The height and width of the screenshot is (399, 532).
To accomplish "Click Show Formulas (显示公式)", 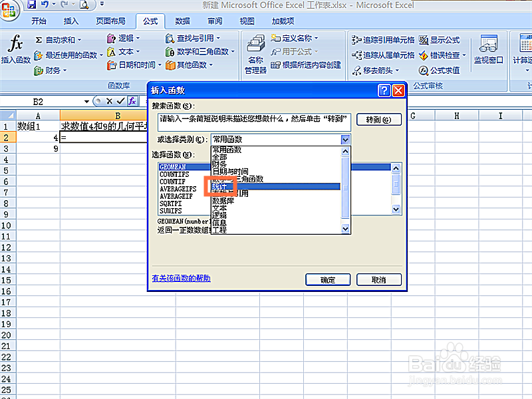I will point(439,40).
